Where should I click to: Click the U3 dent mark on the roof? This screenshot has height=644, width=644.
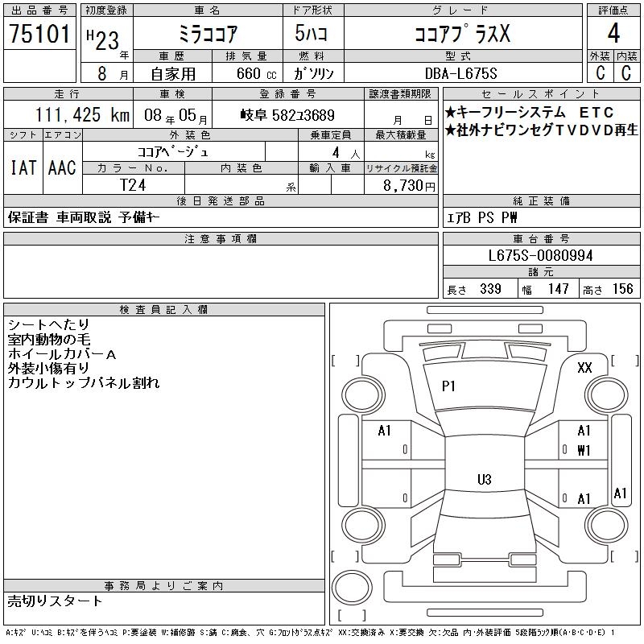point(485,479)
